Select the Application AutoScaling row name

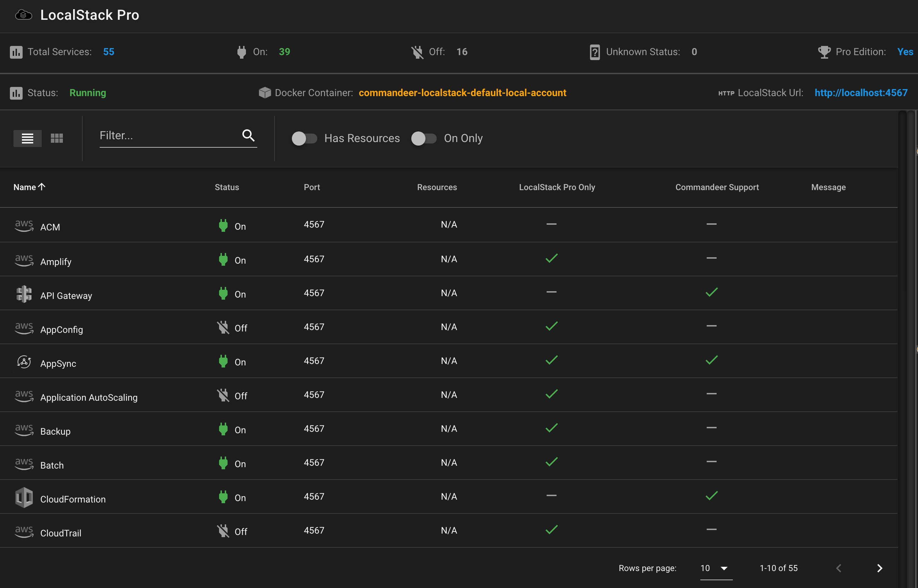coord(89,398)
